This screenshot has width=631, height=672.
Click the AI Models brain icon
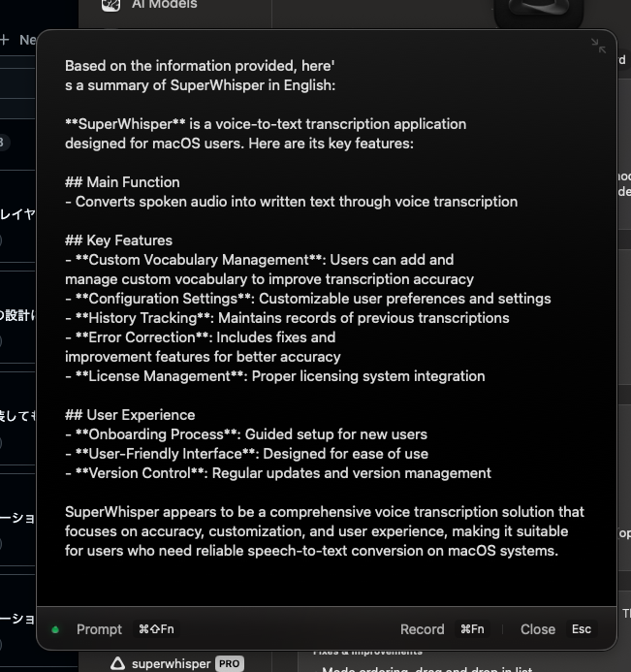(110, 5)
